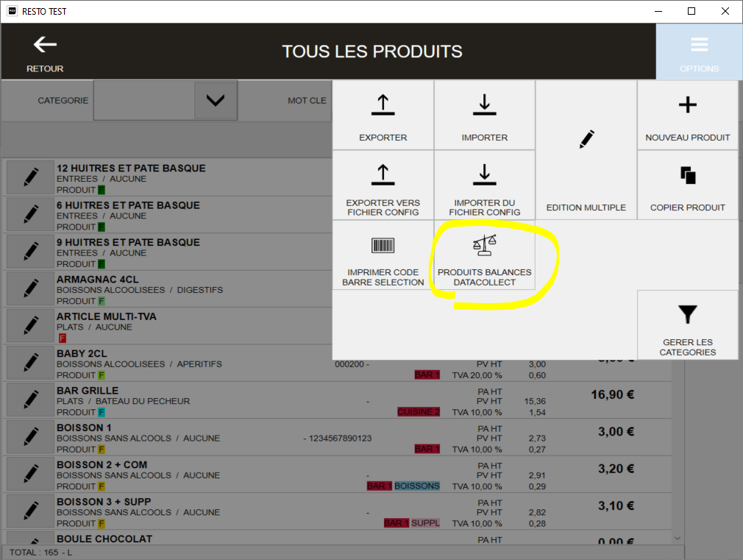Click the EXPORTER upload icon
743x560 pixels.
click(x=383, y=104)
